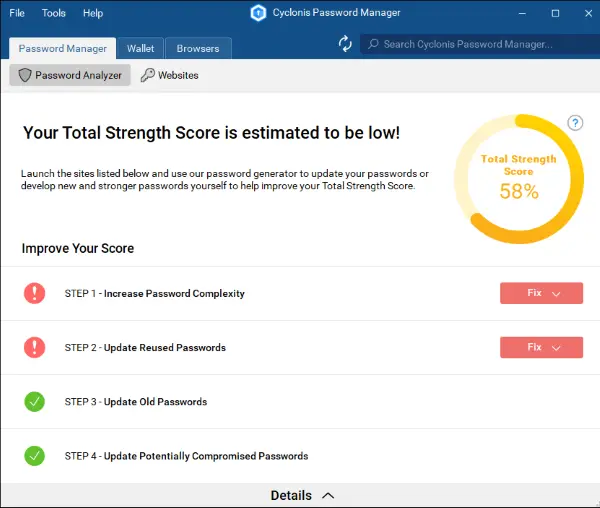Expand Fix for Update Reused Passwords
Image resolution: width=600 pixels, height=508 pixels.
pos(541,347)
